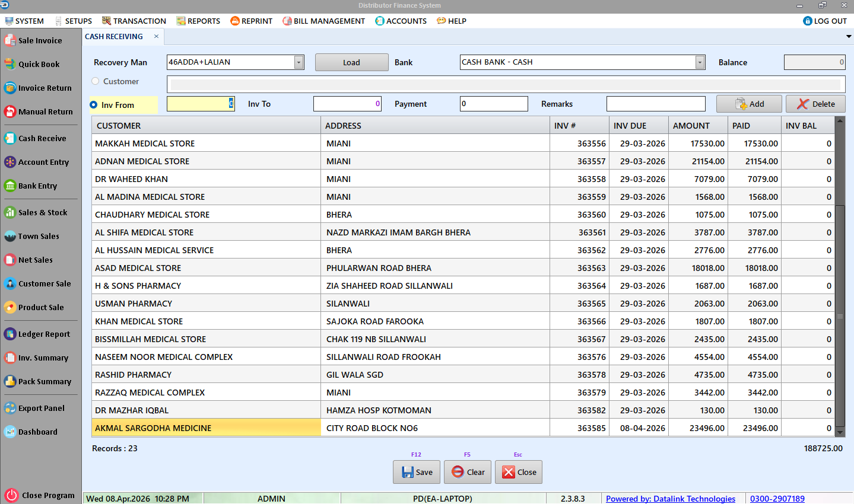Click the Close button beside Clear
The width and height of the screenshot is (854, 504).
pyautogui.click(x=519, y=472)
